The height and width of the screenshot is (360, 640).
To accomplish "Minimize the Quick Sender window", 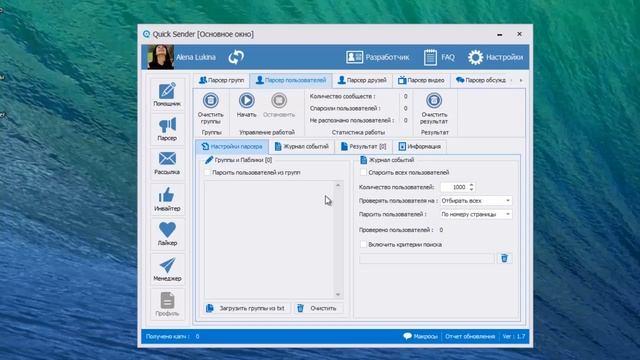I will (x=500, y=34).
